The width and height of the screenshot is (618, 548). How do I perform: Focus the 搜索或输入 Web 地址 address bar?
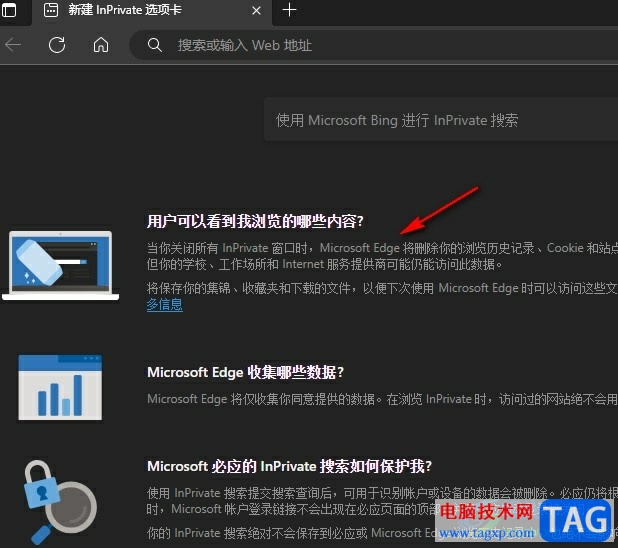pos(373,45)
